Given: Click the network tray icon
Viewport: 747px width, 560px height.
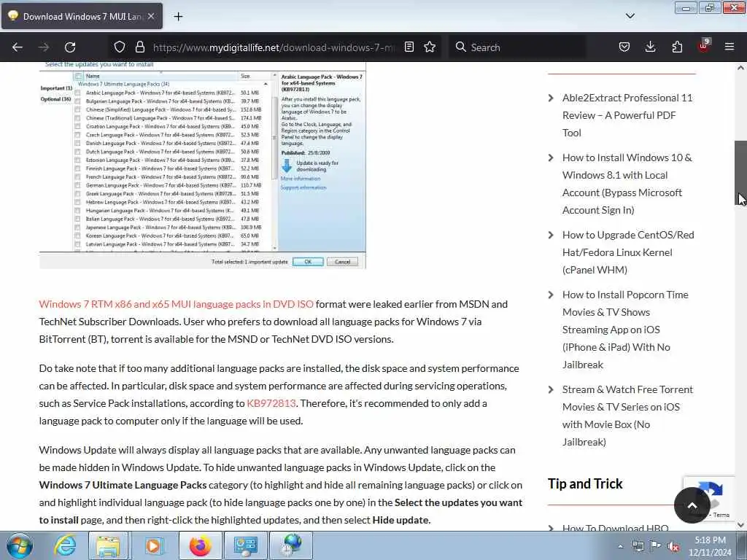Looking at the screenshot, I should click(x=638, y=547).
